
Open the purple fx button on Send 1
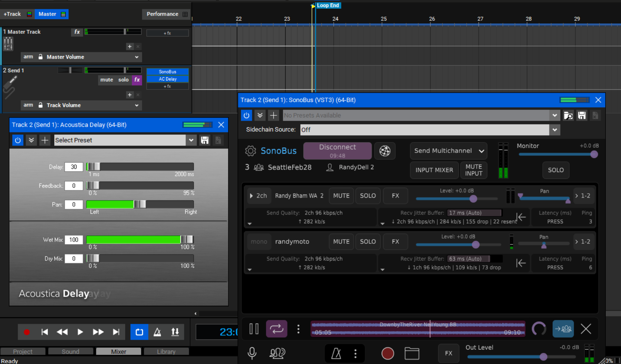(137, 80)
